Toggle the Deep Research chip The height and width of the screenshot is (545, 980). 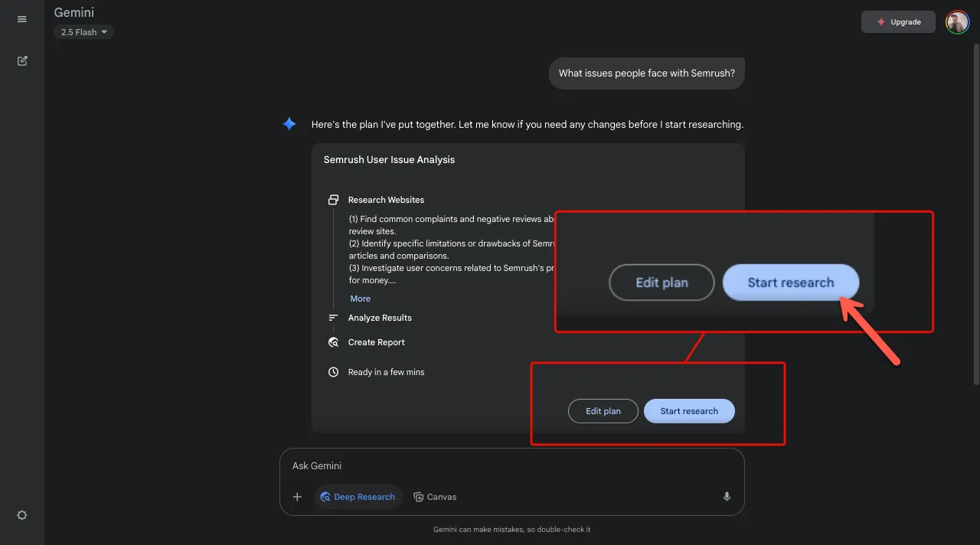point(358,497)
